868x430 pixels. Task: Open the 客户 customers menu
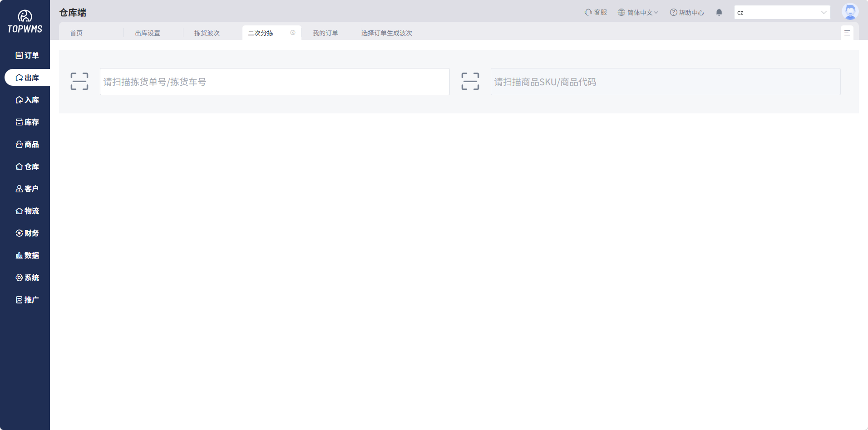(x=27, y=189)
